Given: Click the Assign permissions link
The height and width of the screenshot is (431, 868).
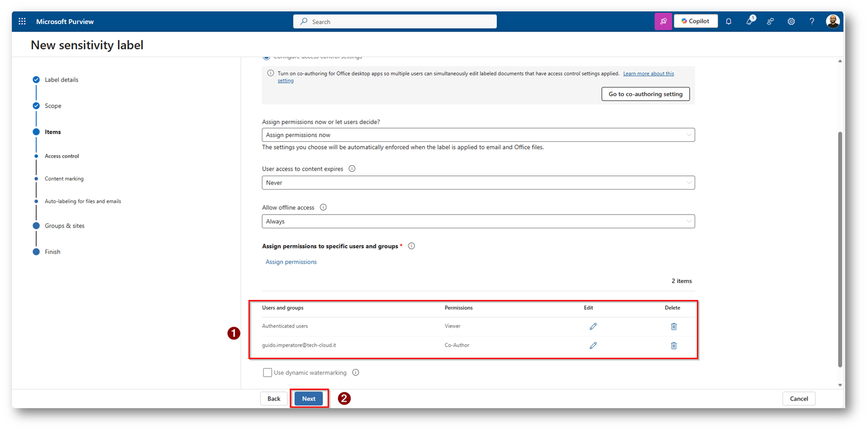Looking at the screenshot, I should [291, 262].
